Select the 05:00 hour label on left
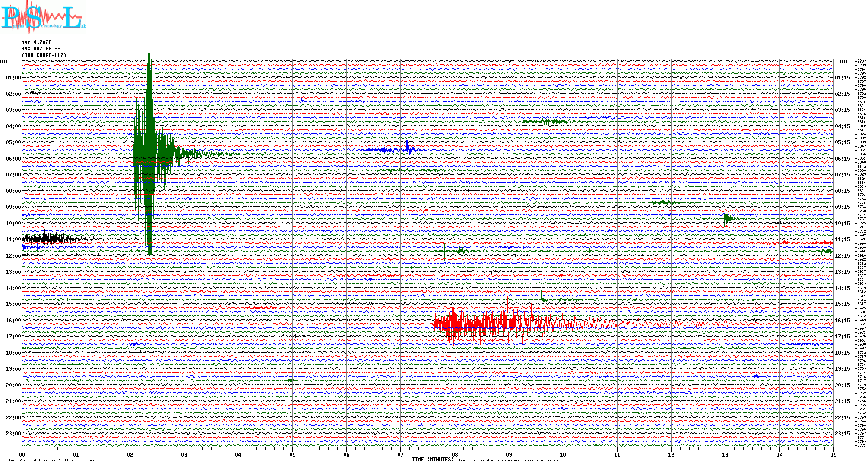The image size is (868, 466). [13, 142]
